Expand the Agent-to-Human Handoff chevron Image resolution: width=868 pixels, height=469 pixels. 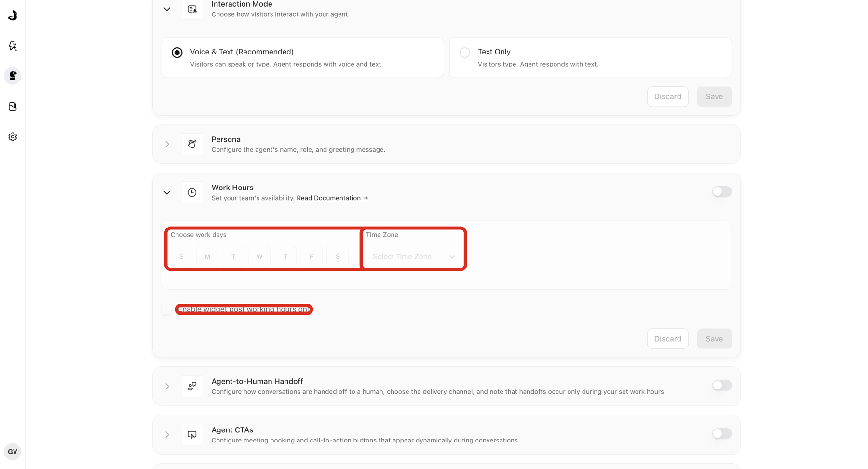tap(167, 386)
